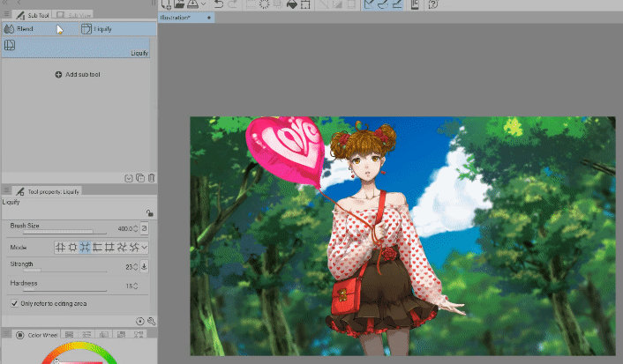The height and width of the screenshot is (364, 623).
Task: Delete sub tool with the trash icon
Action: [x=152, y=177]
